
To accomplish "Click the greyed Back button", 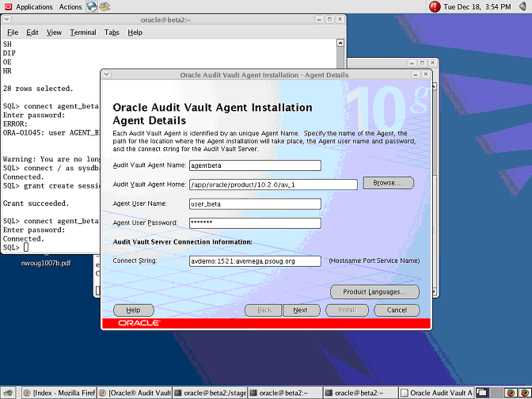I will click(264, 310).
